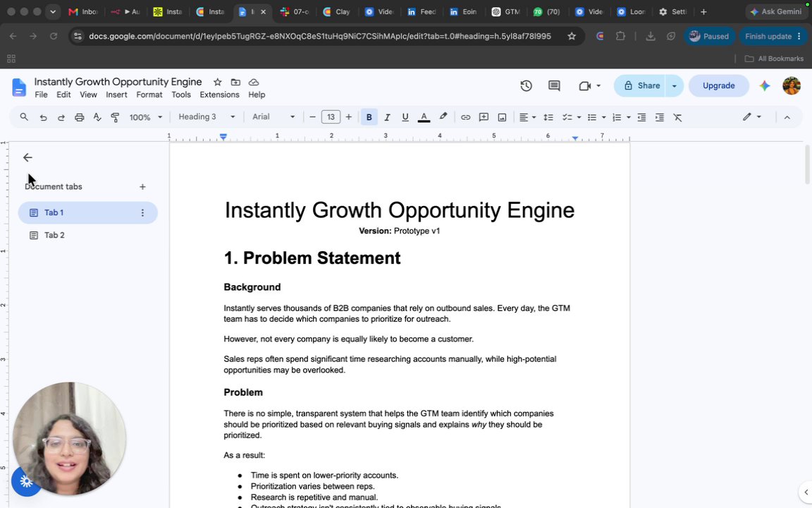The height and width of the screenshot is (508, 812).
Task: Toggle italic formatting
Action: coord(387,117)
